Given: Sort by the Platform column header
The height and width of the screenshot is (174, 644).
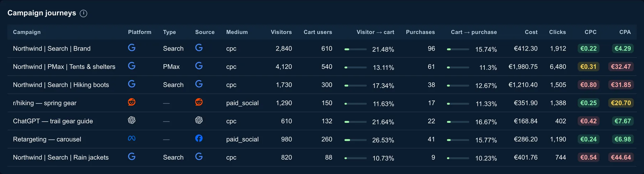Looking at the screenshot, I should [x=140, y=32].
